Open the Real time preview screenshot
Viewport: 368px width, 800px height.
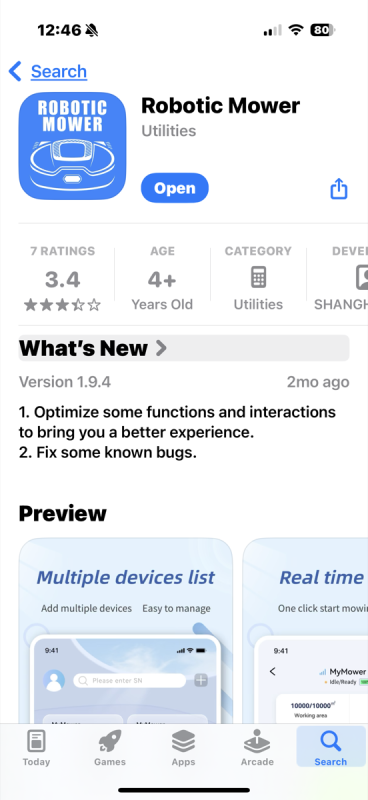point(305,631)
